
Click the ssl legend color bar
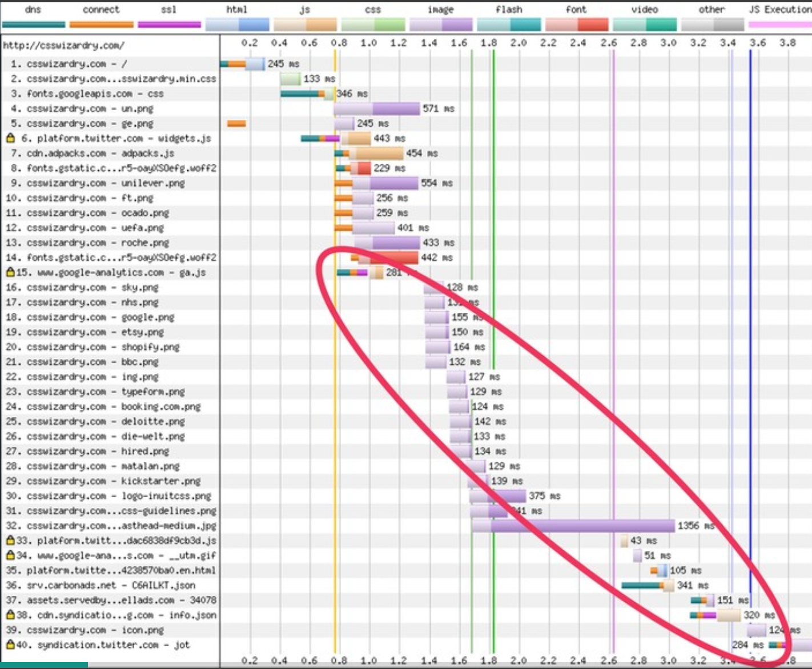pyautogui.click(x=170, y=25)
